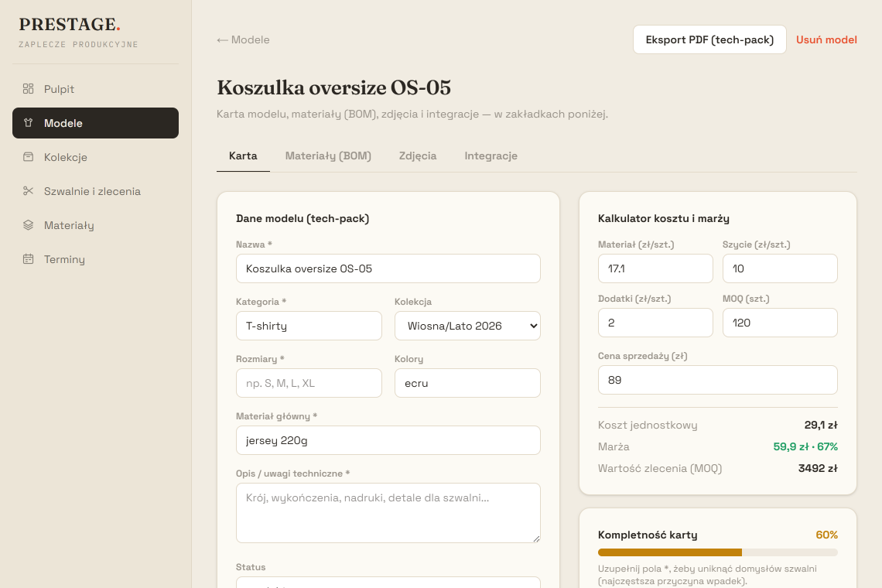
Task: Click the Koszt jednostkowy value 29,1 zł
Action: [x=821, y=425]
